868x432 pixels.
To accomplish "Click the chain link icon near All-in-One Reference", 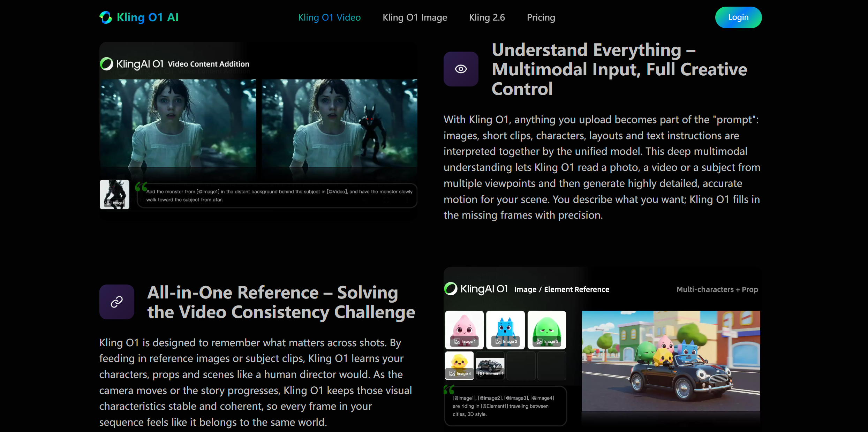I will click(x=116, y=302).
